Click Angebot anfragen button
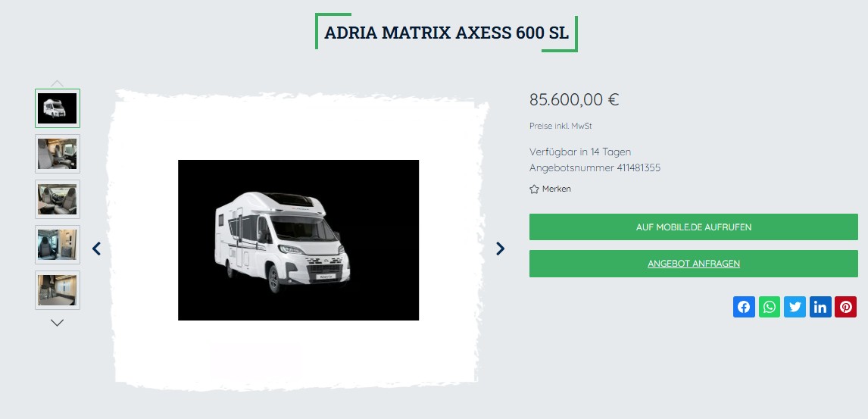This screenshot has height=419, width=868. click(694, 264)
